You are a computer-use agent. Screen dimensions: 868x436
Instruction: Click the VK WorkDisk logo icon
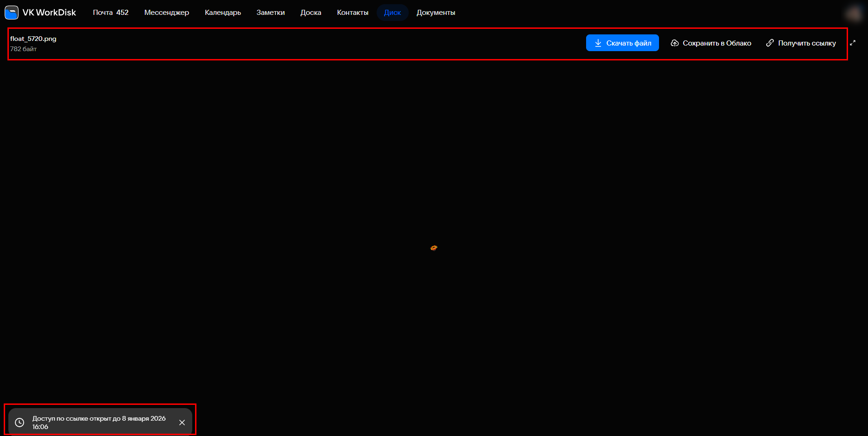tap(12, 13)
